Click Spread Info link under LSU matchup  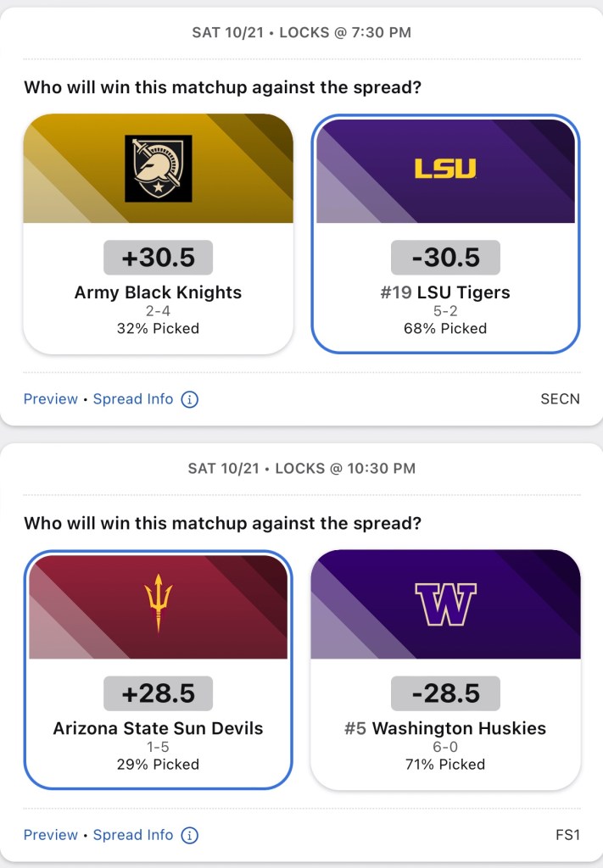[x=133, y=399]
